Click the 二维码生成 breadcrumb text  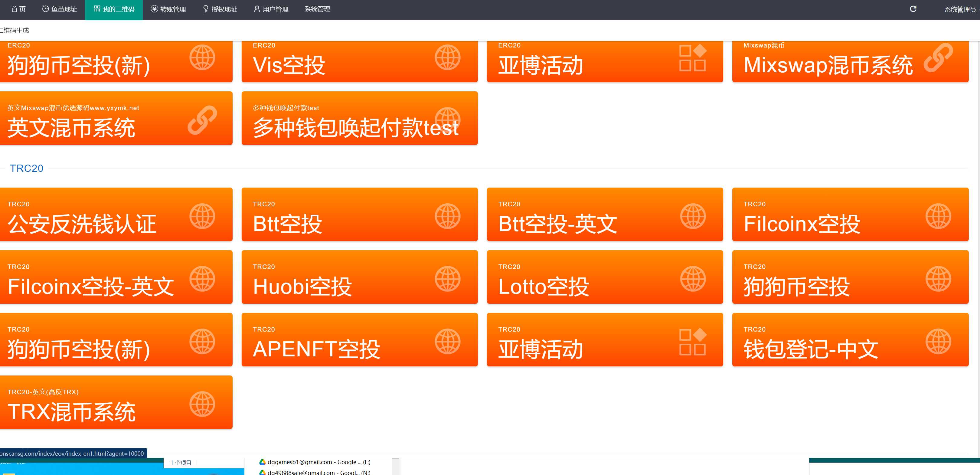[x=15, y=31]
